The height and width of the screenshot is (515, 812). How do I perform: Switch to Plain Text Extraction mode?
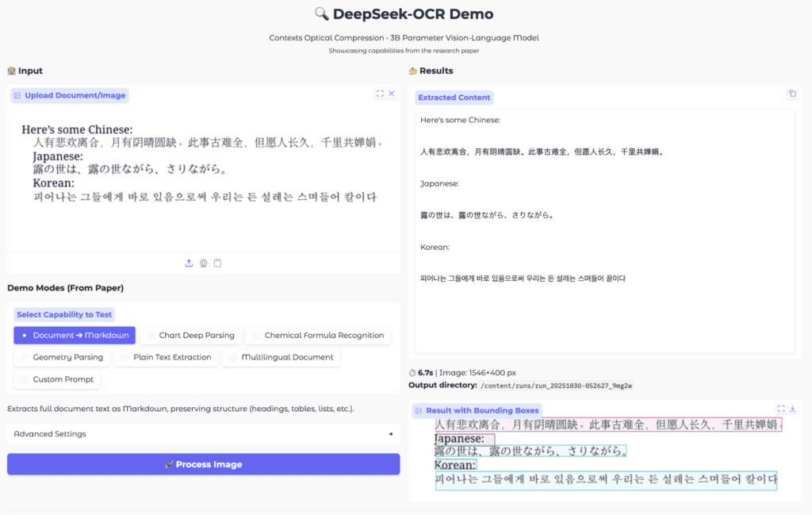pyautogui.click(x=165, y=358)
